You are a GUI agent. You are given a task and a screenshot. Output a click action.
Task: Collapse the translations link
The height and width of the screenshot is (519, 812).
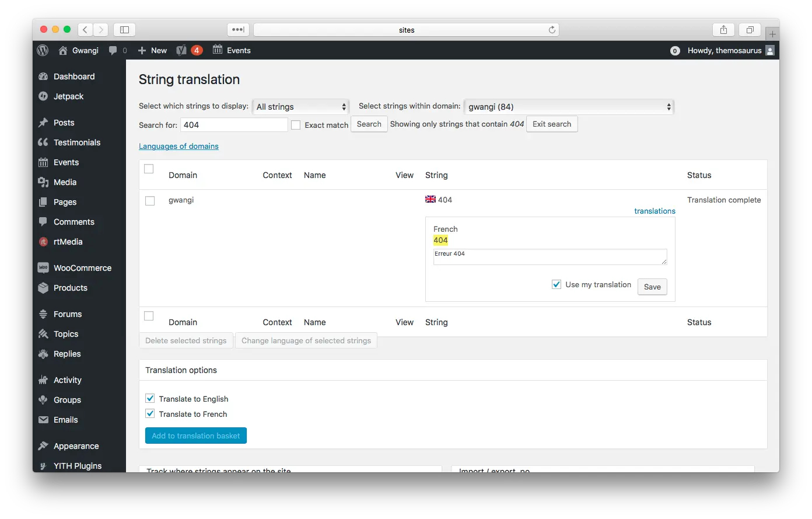coord(654,211)
